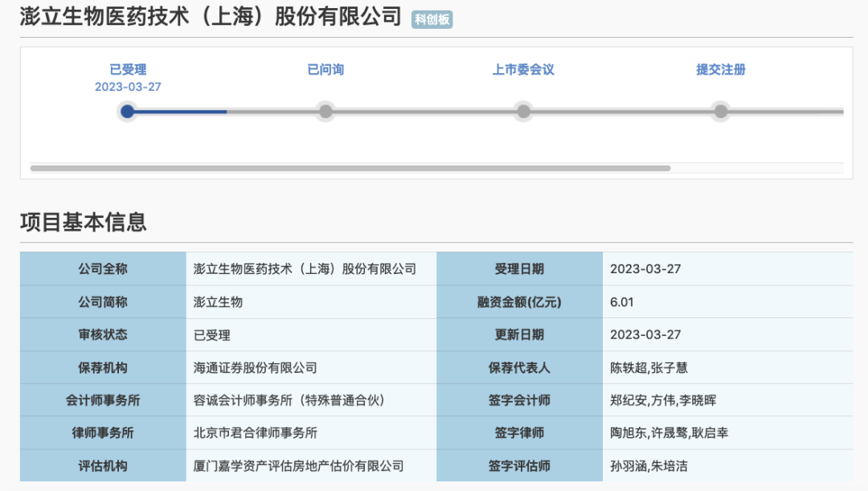Click the appraiser 厦门嘉学资产评估 cell

coord(298,465)
